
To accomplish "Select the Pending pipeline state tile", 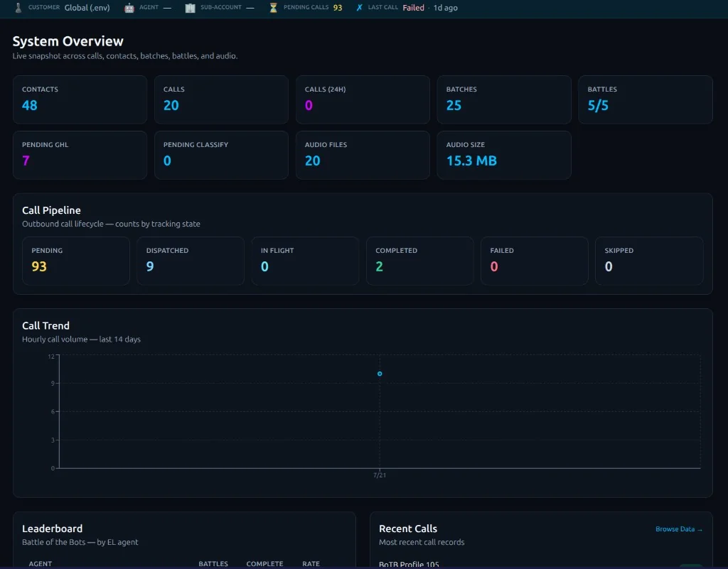I will pyautogui.click(x=75, y=261).
